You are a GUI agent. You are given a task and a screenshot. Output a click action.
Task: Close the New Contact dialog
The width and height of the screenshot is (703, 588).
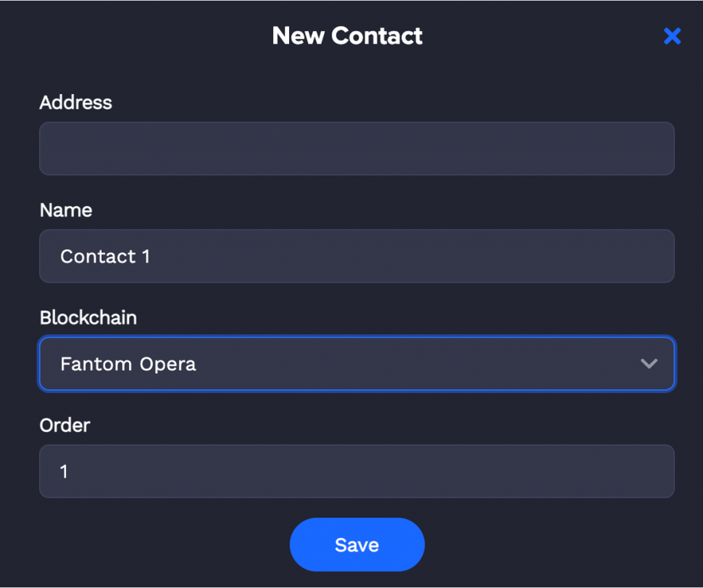672,36
